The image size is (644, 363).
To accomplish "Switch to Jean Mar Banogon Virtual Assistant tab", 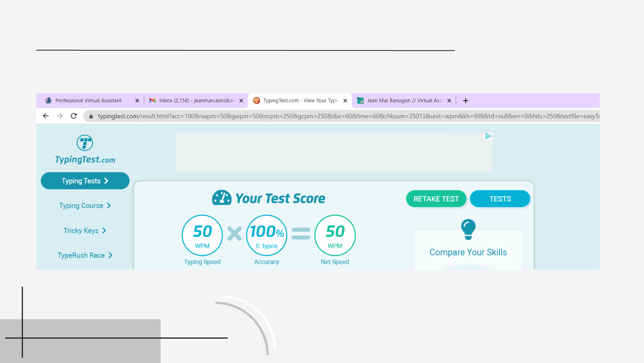I will [404, 101].
